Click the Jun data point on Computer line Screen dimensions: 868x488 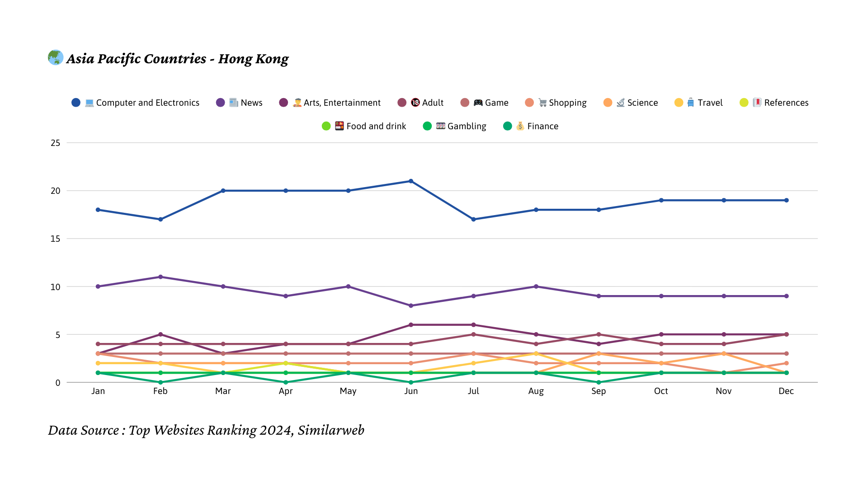[x=411, y=181]
